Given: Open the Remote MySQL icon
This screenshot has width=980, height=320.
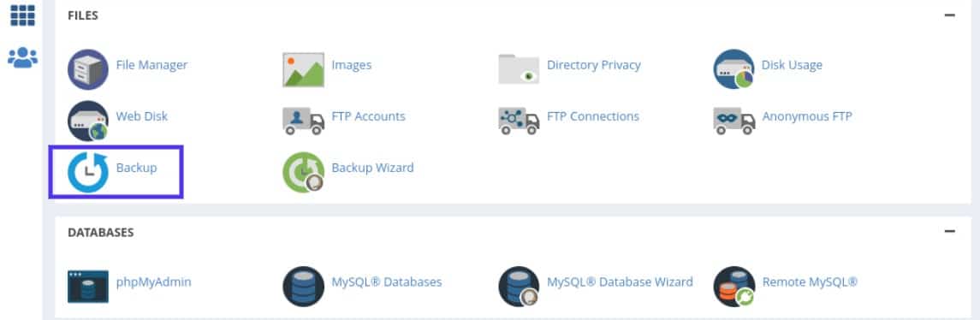Looking at the screenshot, I should click(x=734, y=287).
